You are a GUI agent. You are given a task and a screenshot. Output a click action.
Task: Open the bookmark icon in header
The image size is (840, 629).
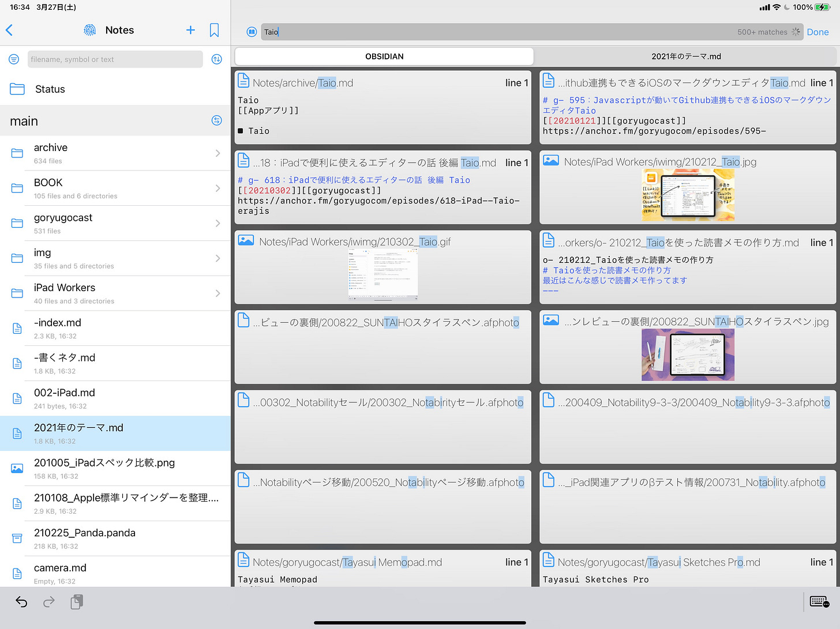[214, 30]
